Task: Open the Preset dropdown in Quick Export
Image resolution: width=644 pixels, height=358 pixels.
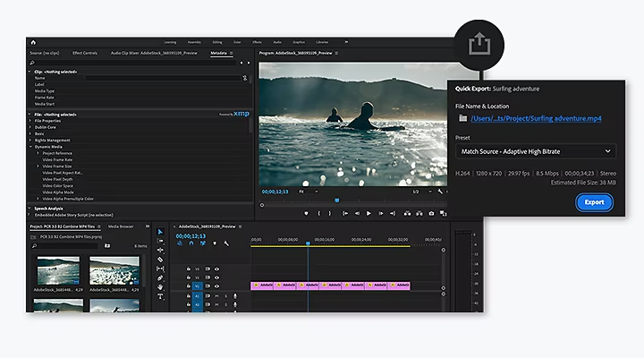Action: 535,152
